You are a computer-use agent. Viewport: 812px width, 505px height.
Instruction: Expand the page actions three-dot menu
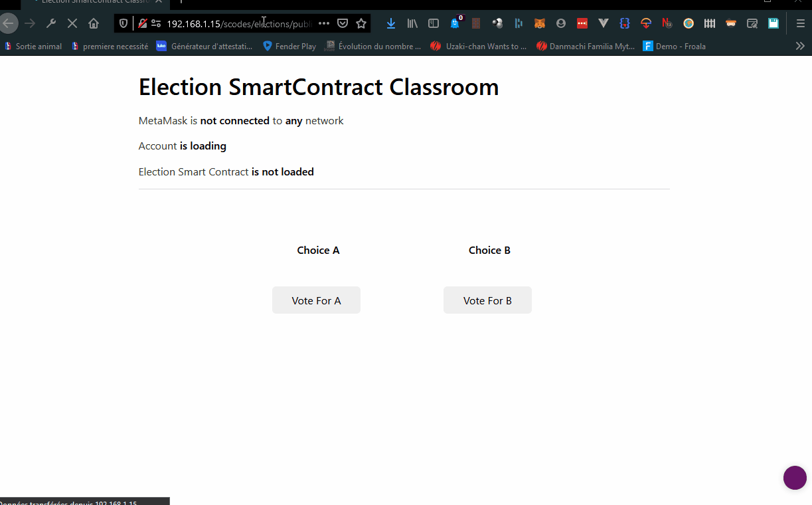pos(323,23)
